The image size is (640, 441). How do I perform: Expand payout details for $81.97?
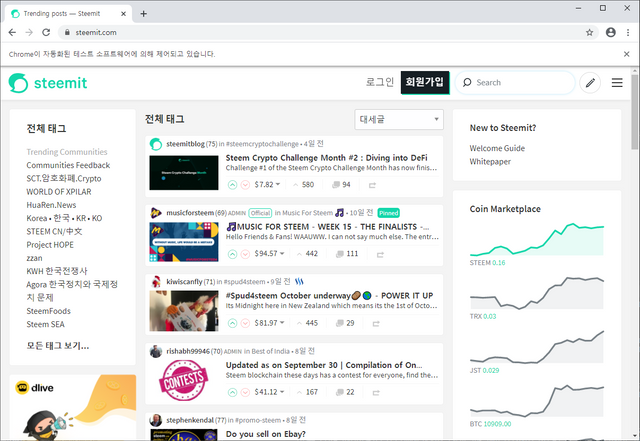click(x=269, y=323)
